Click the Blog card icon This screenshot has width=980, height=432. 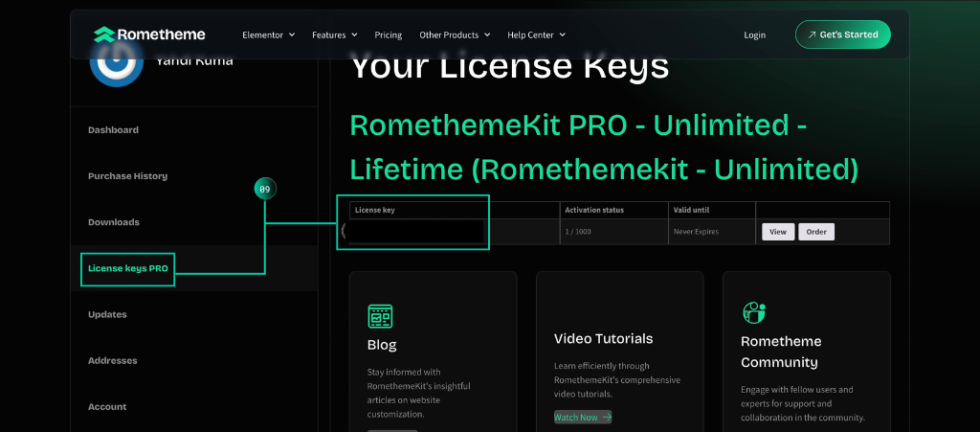(380, 316)
